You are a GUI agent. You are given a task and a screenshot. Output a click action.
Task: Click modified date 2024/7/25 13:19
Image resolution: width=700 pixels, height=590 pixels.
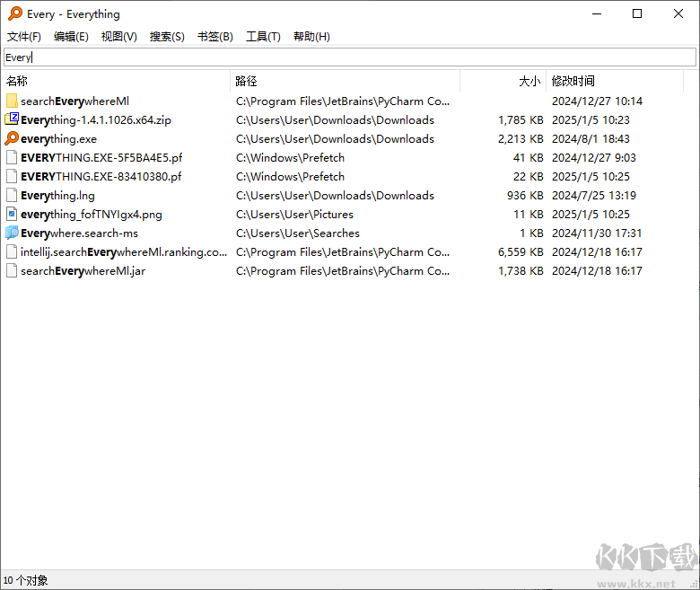[594, 195]
